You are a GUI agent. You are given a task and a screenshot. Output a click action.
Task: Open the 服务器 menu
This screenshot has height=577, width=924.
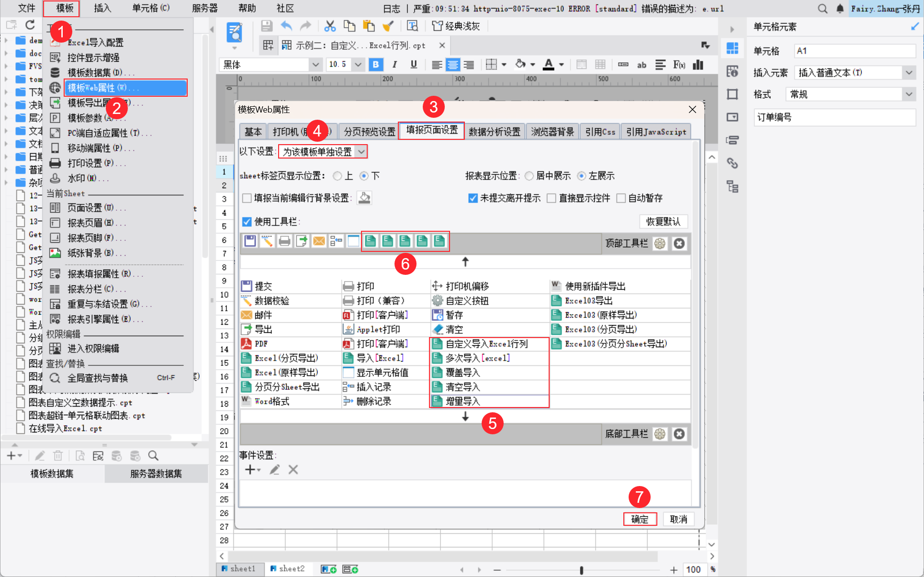(204, 8)
